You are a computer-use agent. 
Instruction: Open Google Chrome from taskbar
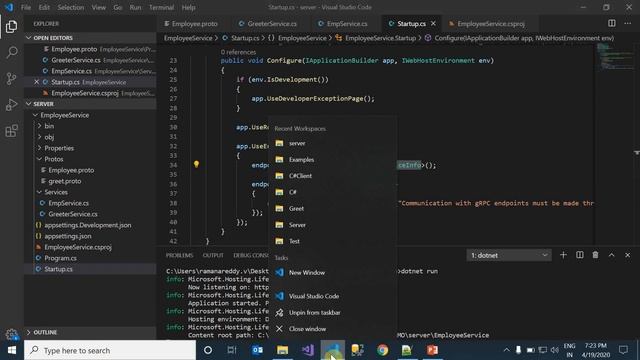[382, 350]
